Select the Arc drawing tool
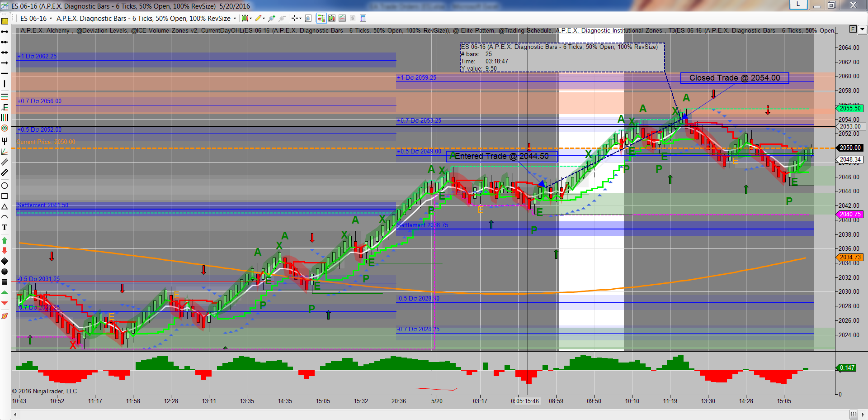This screenshot has width=868, height=420. [x=5, y=217]
